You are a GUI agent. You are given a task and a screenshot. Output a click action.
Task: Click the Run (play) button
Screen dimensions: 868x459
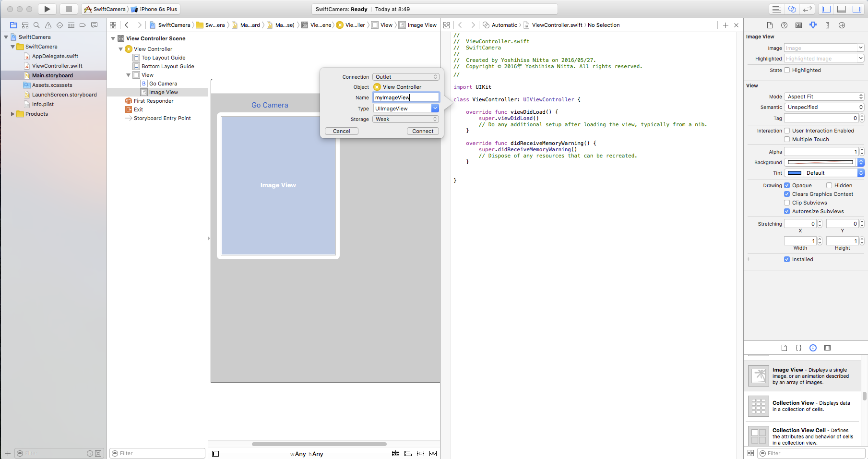(47, 9)
